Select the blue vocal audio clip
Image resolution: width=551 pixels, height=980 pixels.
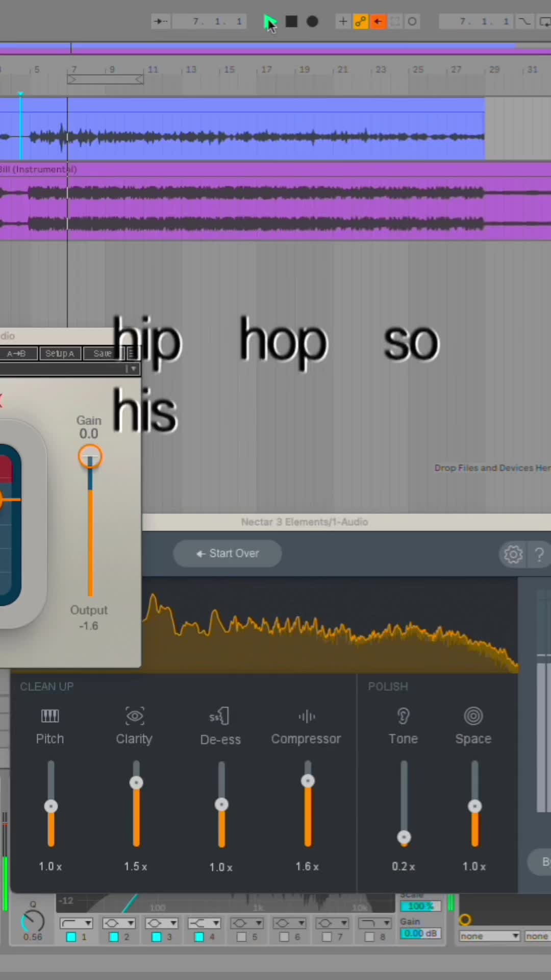pyautogui.click(x=242, y=129)
